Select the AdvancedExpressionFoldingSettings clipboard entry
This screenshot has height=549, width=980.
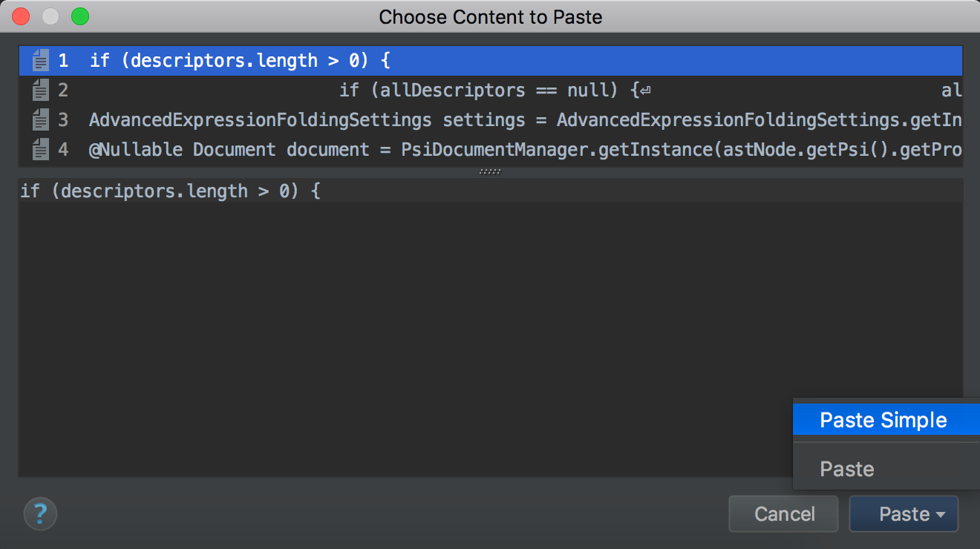pyautogui.click(x=490, y=120)
